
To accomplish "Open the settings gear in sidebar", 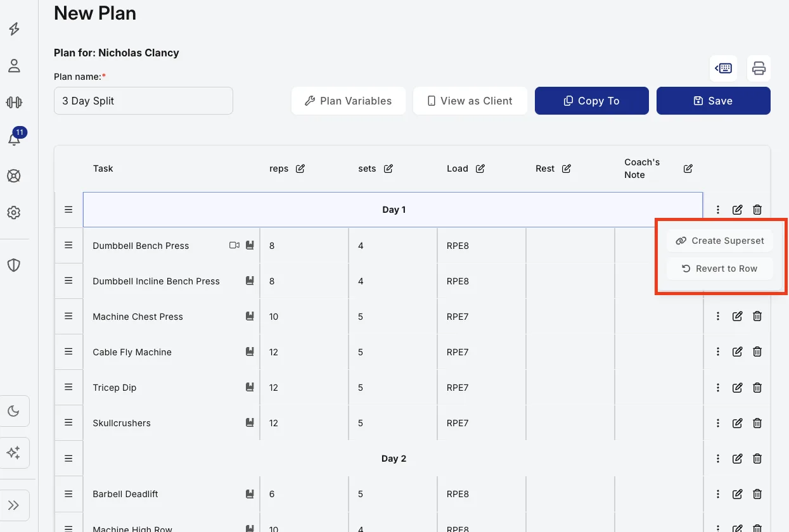I will pyautogui.click(x=14, y=213).
